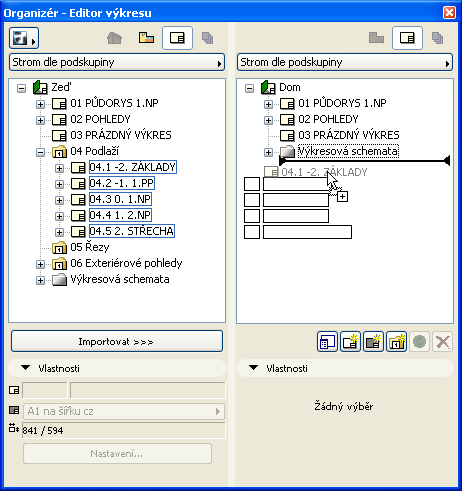
Task: Collapse the Zeď root node
Action: pyautogui.click(x=21, y=88)
